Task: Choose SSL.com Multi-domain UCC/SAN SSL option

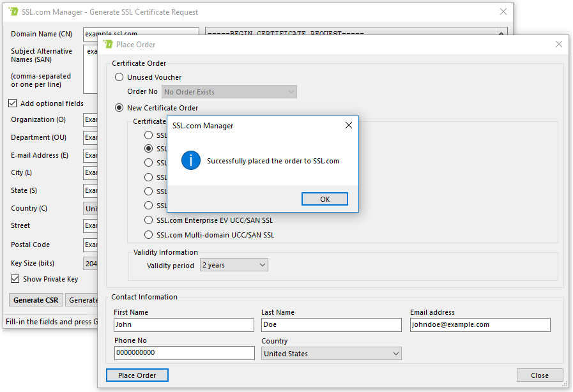Action: [148, 235]
